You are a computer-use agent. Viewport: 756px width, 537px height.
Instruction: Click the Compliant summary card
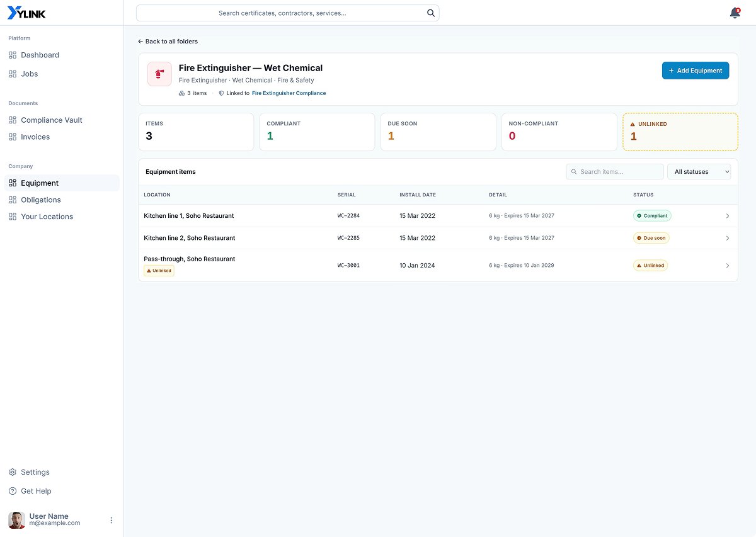(317, 132)
